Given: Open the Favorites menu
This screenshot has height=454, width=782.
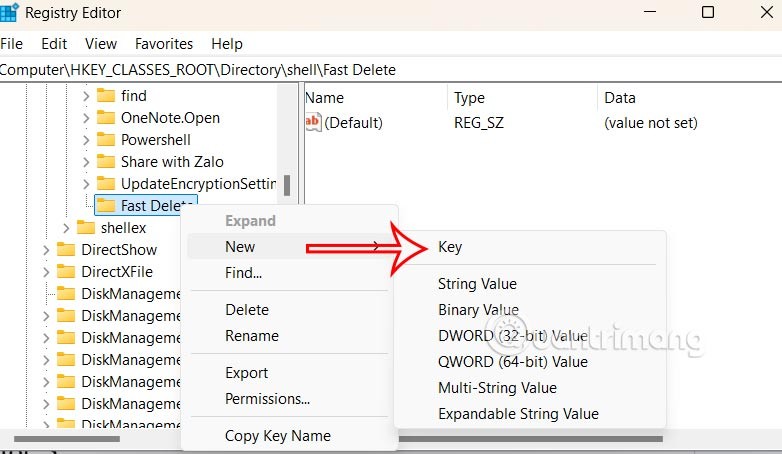Looking at the screenshot, I should coord(164,44).
